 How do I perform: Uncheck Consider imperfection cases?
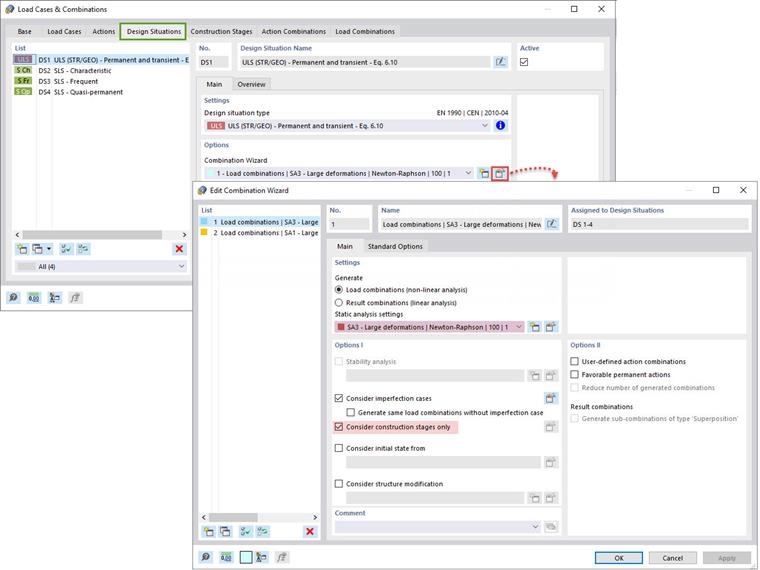(x=339, y=398)
